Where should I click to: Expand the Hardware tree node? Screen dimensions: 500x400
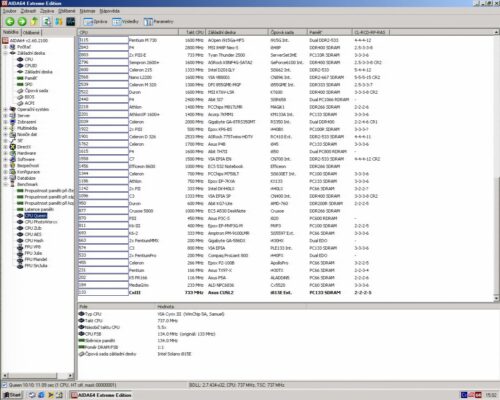(5, 153)
